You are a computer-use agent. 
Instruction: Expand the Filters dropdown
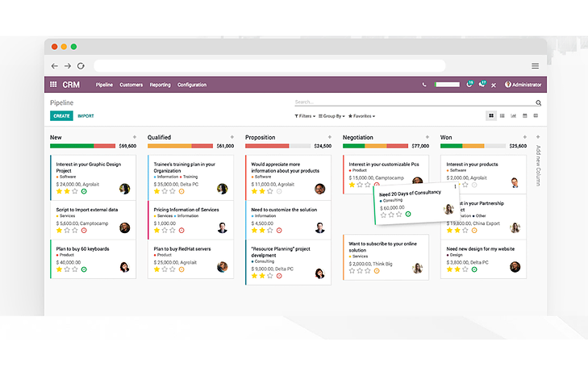coord(304,116)
